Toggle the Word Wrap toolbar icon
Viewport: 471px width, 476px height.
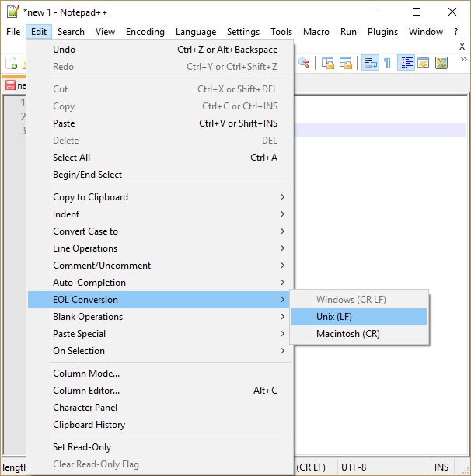[370, 63]
